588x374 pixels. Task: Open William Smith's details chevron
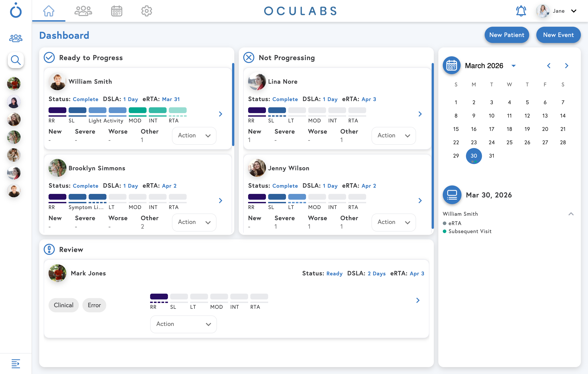(220, 114)
